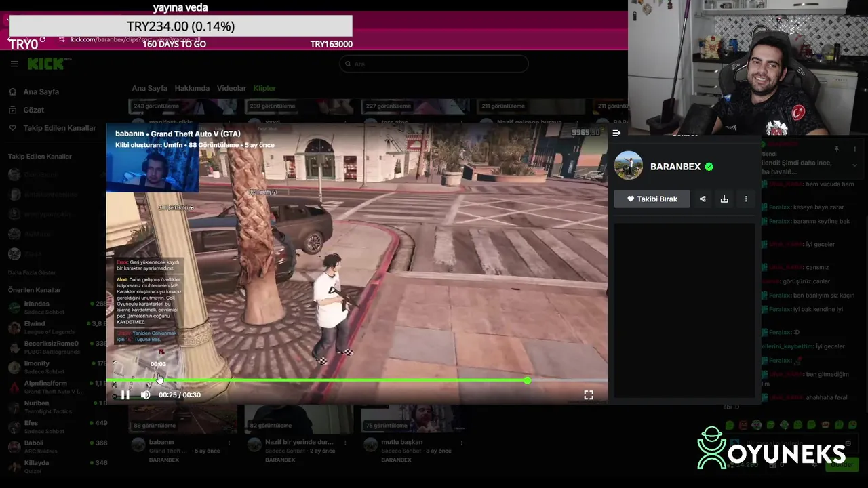This screenshot has width=868, height=488.
Task: Open recommended channel Iimonify
Action: point(56,367)
